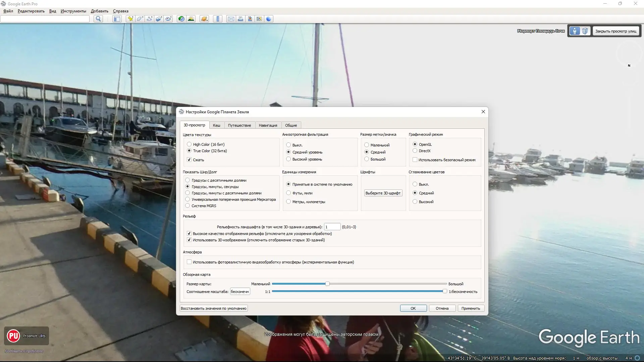Screen dimensions: 644x362
Task: Click the Применить button
Action: [x=471, y=308]
